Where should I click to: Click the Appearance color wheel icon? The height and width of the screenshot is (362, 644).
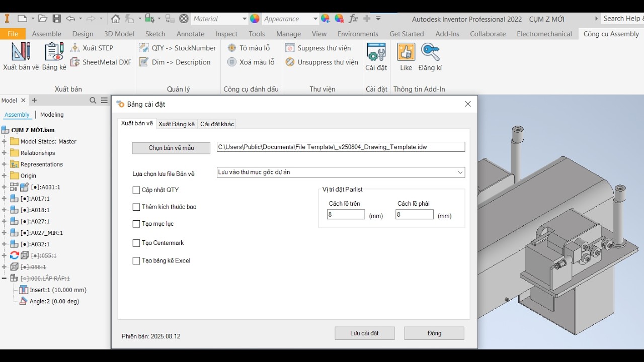[x=255, y=19]
